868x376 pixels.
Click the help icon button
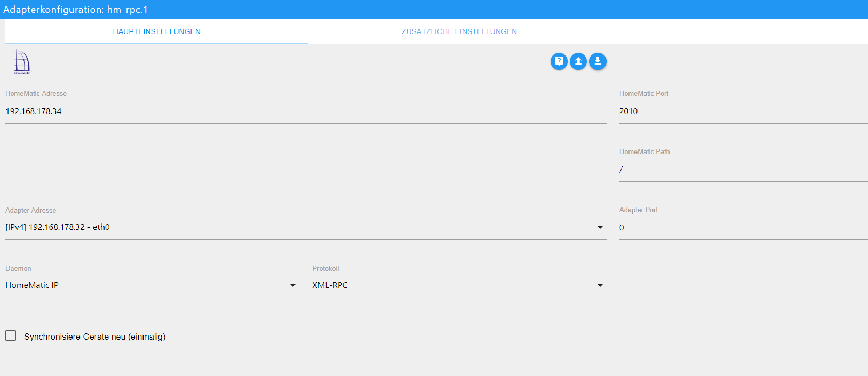pos(559,61)
